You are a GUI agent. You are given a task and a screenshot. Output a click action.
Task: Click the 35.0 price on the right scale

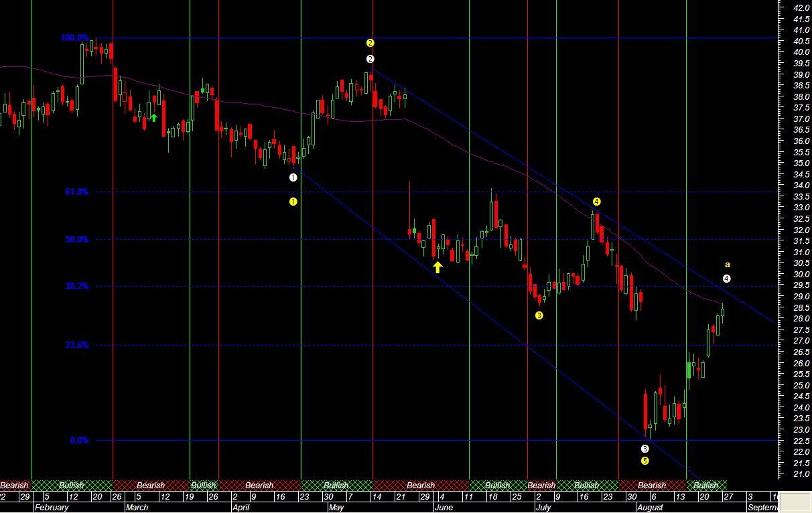click(801, 163)
